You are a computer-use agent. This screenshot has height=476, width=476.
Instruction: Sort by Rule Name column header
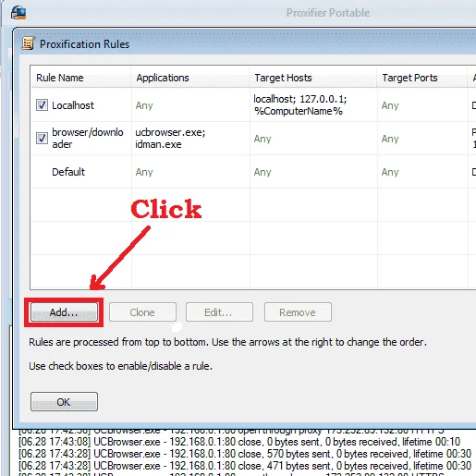coord(80,78)
